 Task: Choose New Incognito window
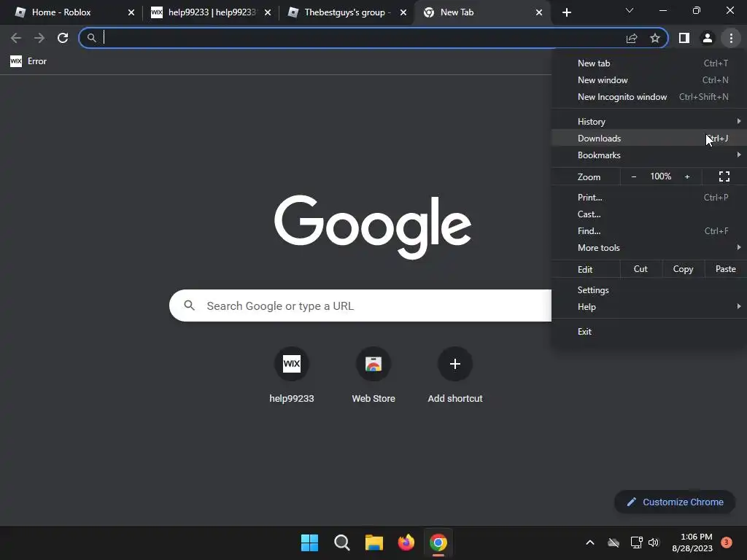(x=649, y=97)
